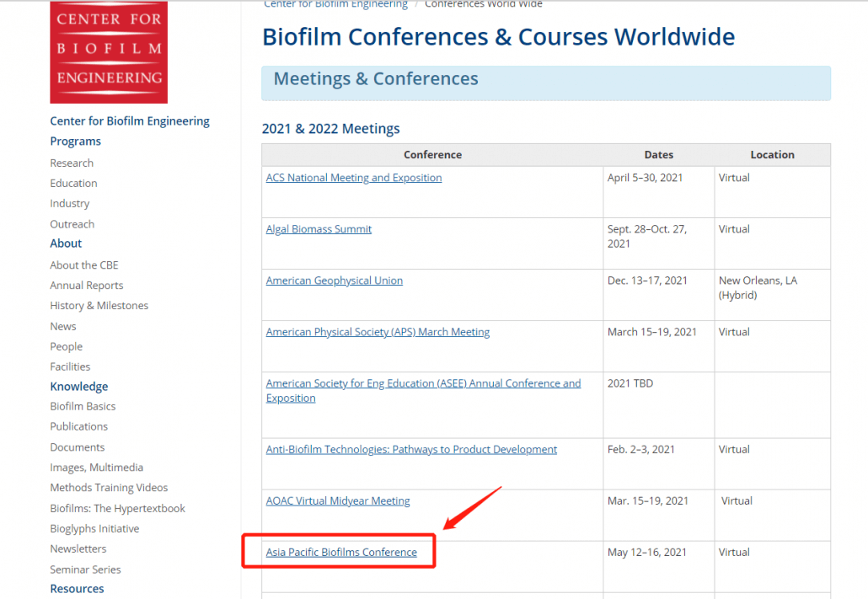Open the Algal Biomass Summit link
The width and height of the screenshot is (868, 599).
[x=319, y=229]
